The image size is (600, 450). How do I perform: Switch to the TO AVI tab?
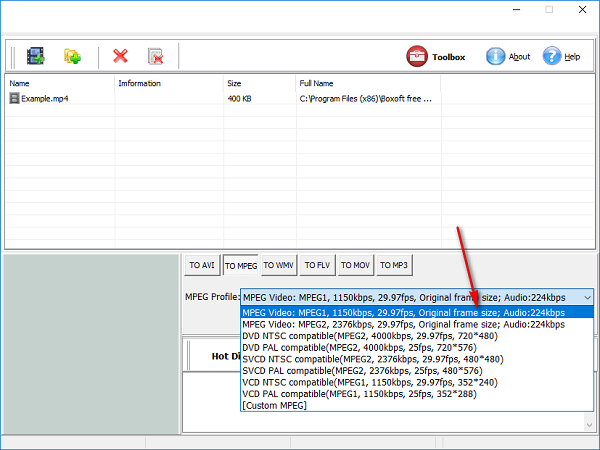(x=202, y=265)
